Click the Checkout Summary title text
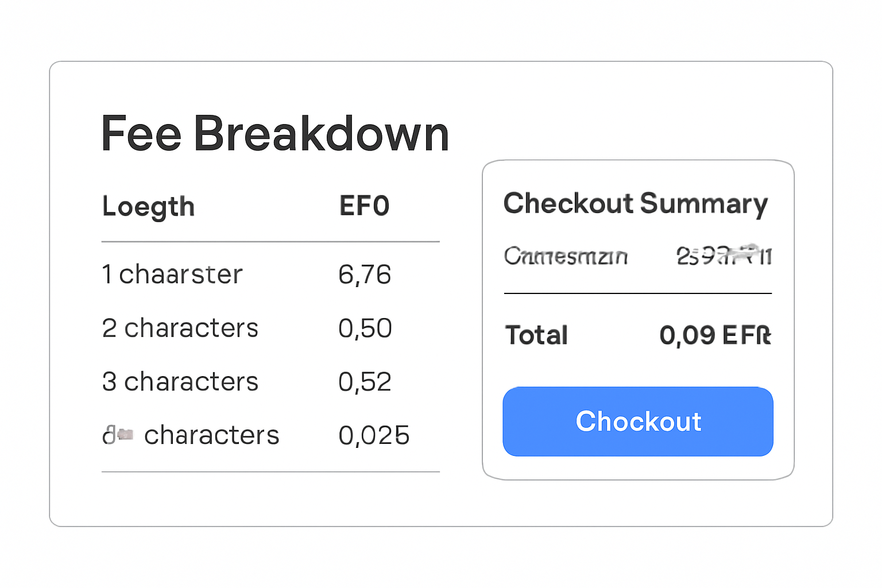Screen dimensions: 882x588 click(636, 204)
